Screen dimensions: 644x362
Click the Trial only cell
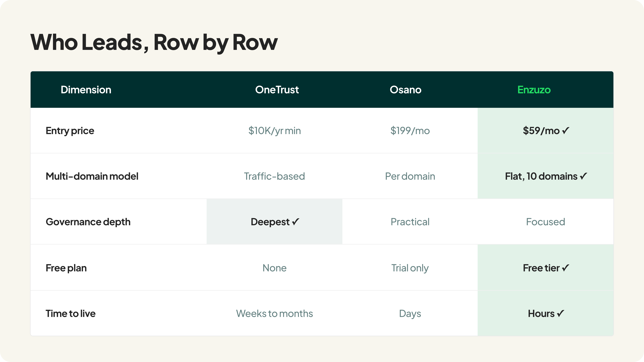tap(410, 268)
